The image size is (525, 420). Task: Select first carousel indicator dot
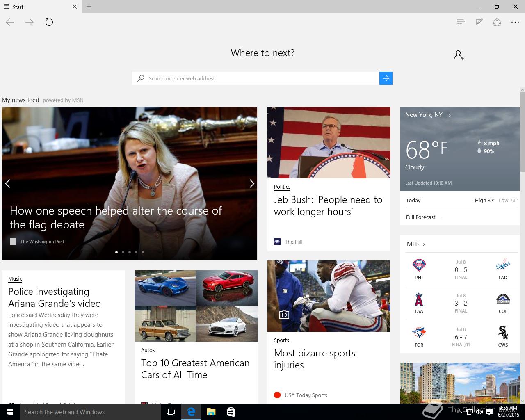coord(116,252)
